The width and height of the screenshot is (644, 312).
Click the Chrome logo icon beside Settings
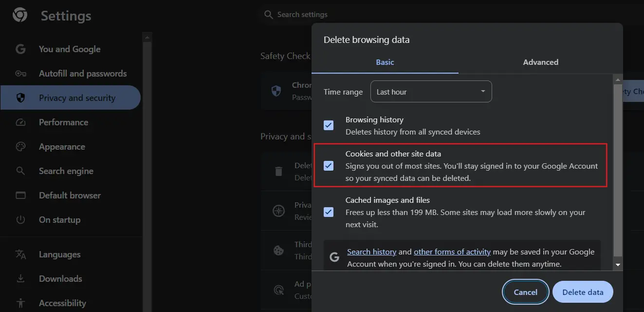pyautogui.click(x=20, y=15)
